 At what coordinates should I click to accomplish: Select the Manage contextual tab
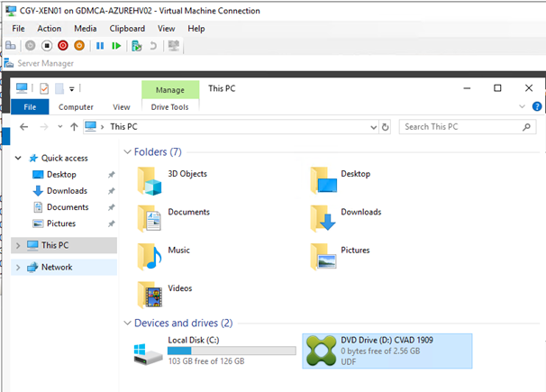click(x=170, y=90)
